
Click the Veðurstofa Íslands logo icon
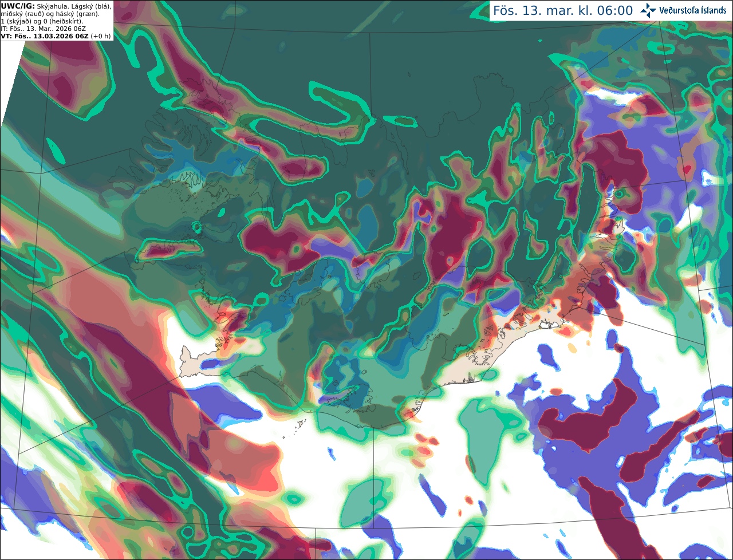pos(649,10)
